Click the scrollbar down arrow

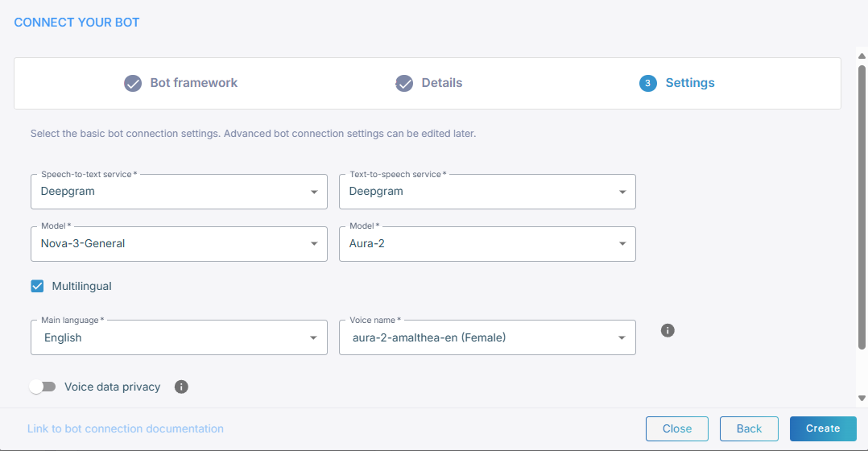[x=862, y=398]
